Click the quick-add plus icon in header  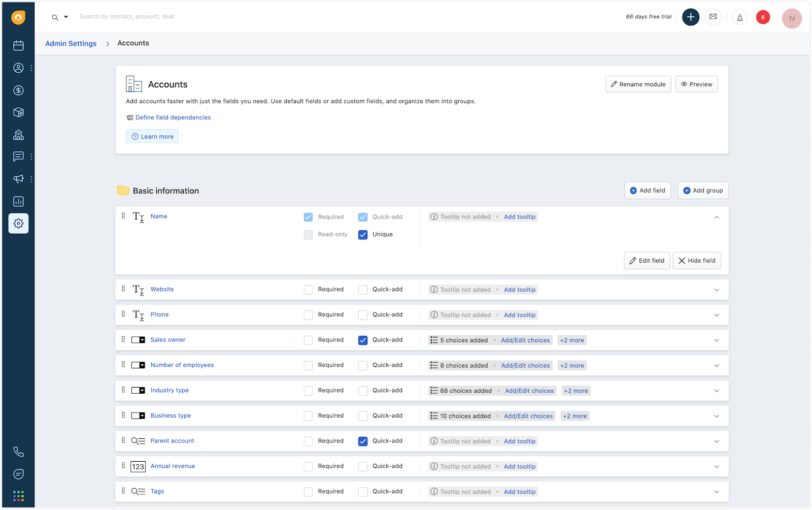690,17
